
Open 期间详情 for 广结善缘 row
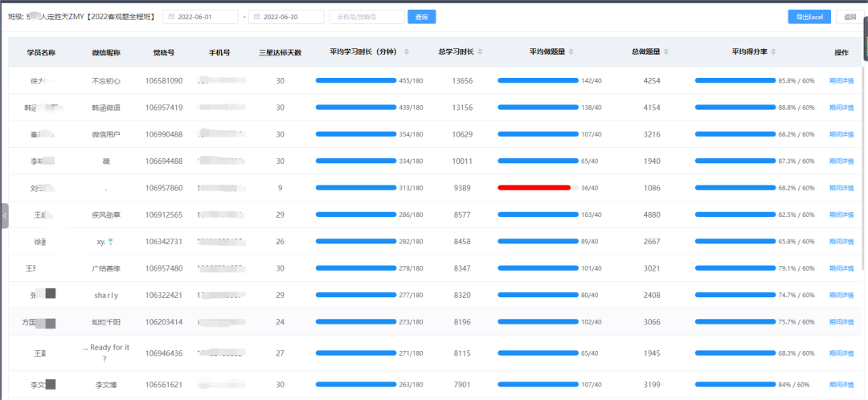[x=841, y=268]
